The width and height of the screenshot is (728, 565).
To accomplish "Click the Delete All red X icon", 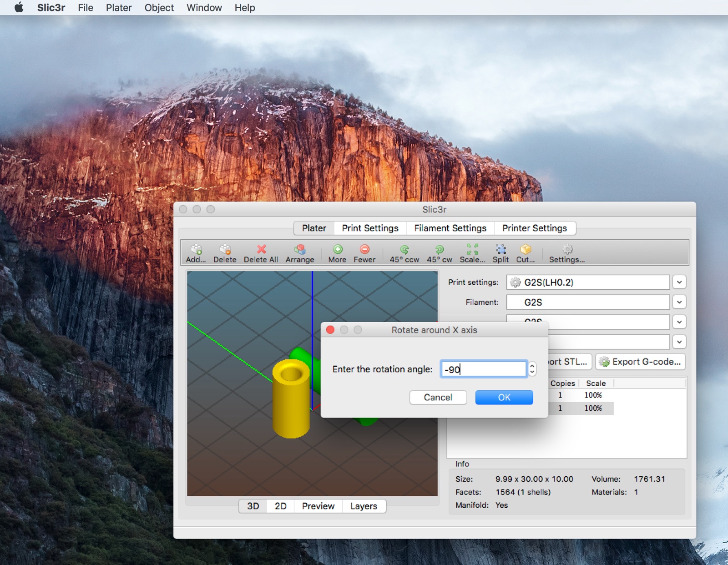I will (x=261, y=250).
